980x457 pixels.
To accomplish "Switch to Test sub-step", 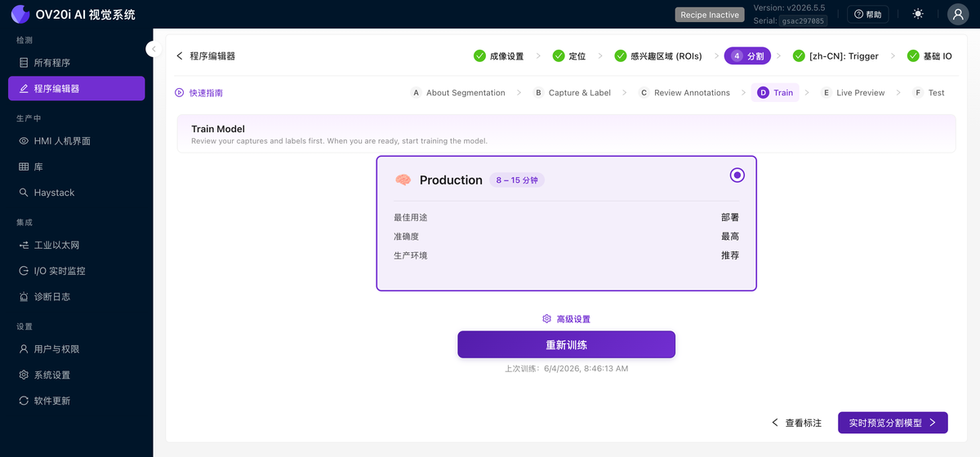I will tap(929, 93).
